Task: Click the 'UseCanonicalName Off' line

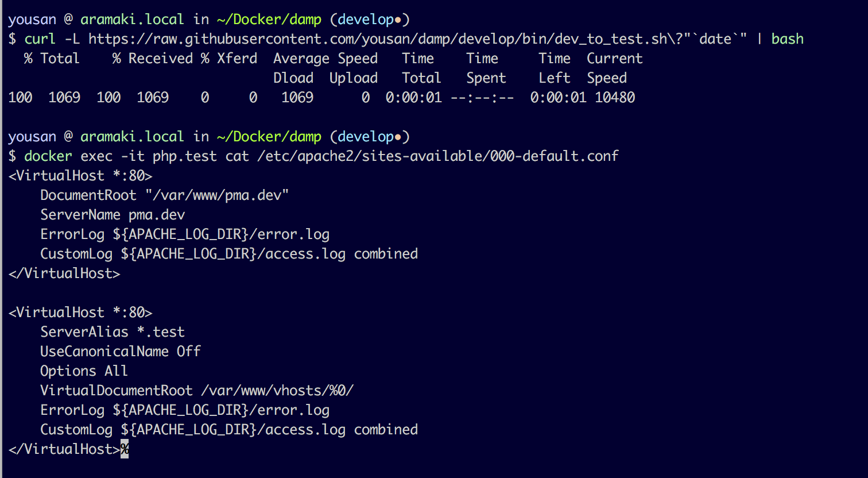Action: [121, 352]
